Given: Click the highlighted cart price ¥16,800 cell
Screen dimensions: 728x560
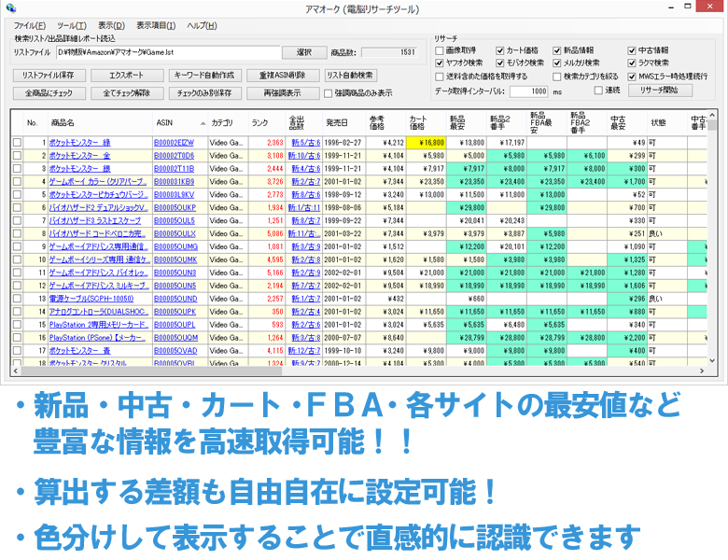Looking at the screenshot, I should pos(426,143).
